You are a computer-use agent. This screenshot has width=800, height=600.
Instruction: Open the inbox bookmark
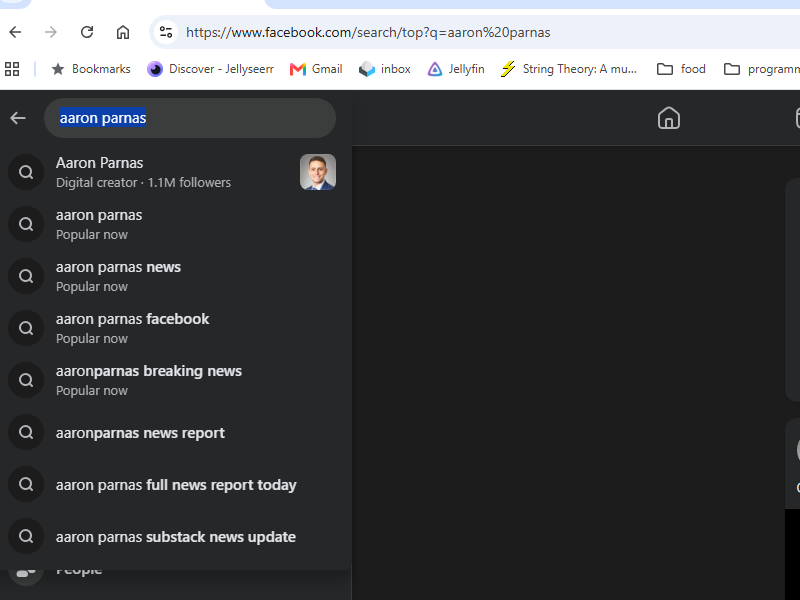coord(385,69)
